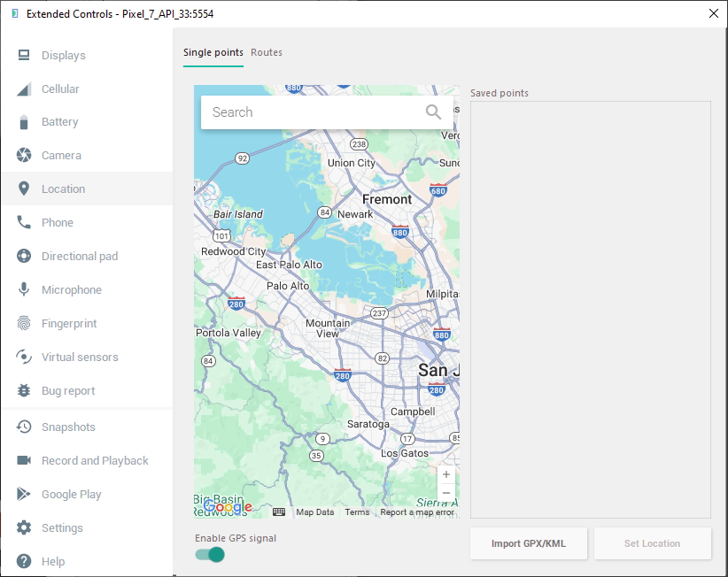Click the Bug report icon
The height and width of the screenshot is (577, 728).
24,390
